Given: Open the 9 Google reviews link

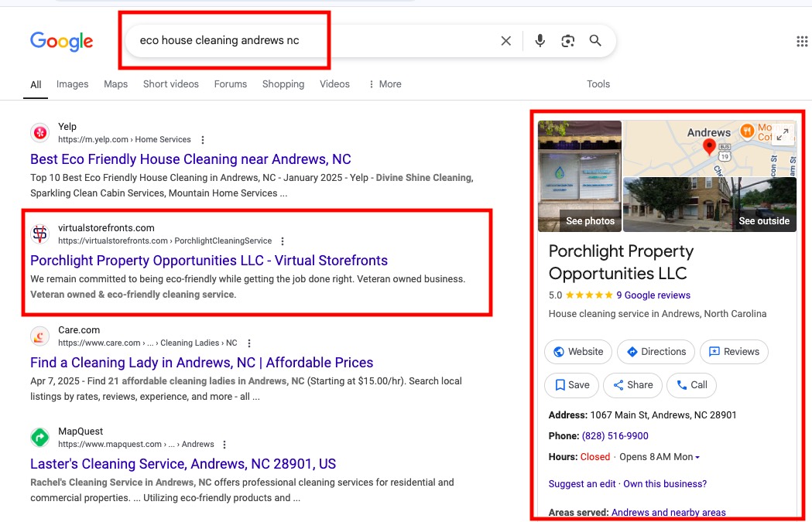Looking at the screenshot, I should coord(653,295).
